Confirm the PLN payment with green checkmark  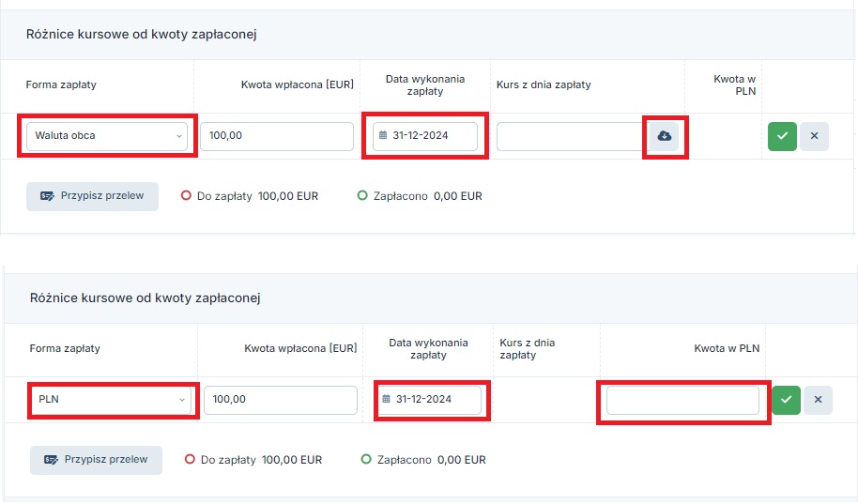click(x=787, y=400)
